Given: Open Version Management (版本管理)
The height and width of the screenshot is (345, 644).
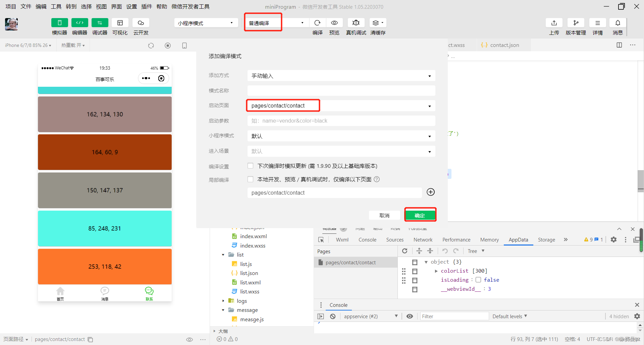Looking at the screenshot, I should [576, 23].
